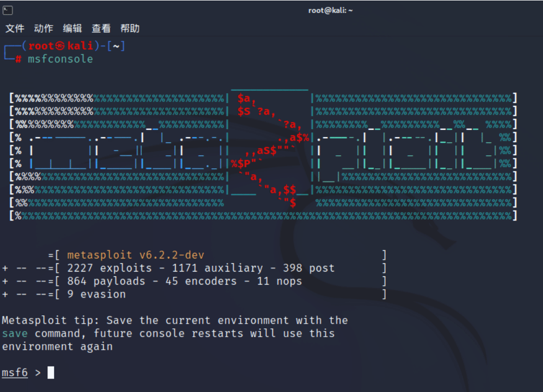Open the 帮助 menu
Screen dimensions: 543x392
click(130, 28)
